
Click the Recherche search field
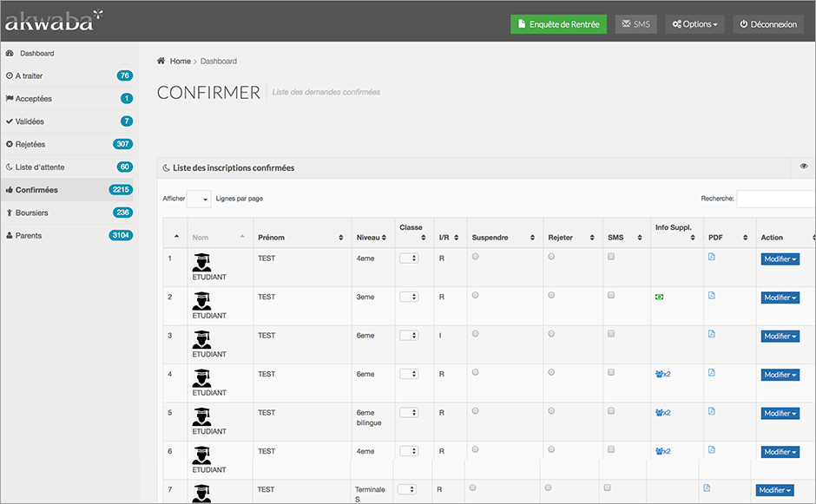pos(775,199)
